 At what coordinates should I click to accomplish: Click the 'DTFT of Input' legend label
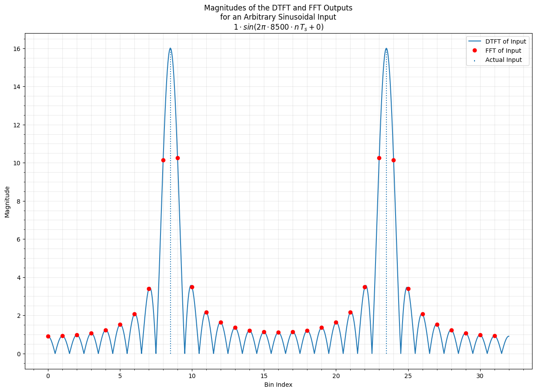505,42
